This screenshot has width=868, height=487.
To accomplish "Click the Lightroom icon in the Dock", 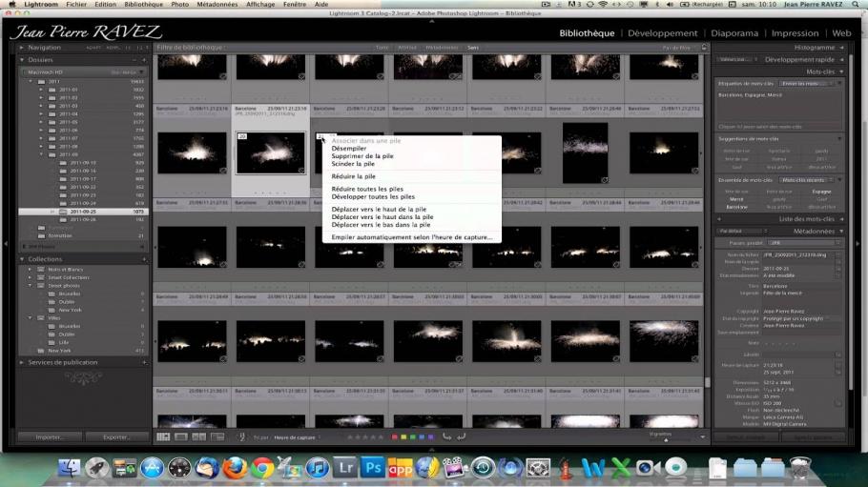I will click(345, 468).
